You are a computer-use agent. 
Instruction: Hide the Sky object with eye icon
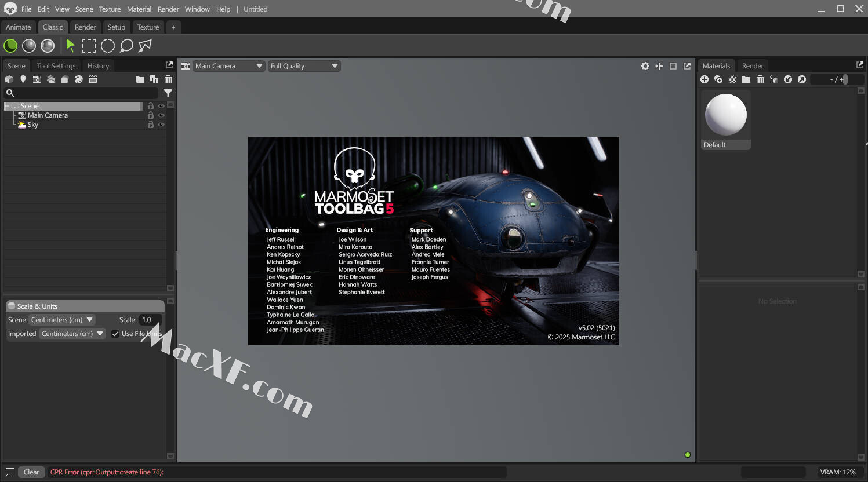(x=161, y=125)
